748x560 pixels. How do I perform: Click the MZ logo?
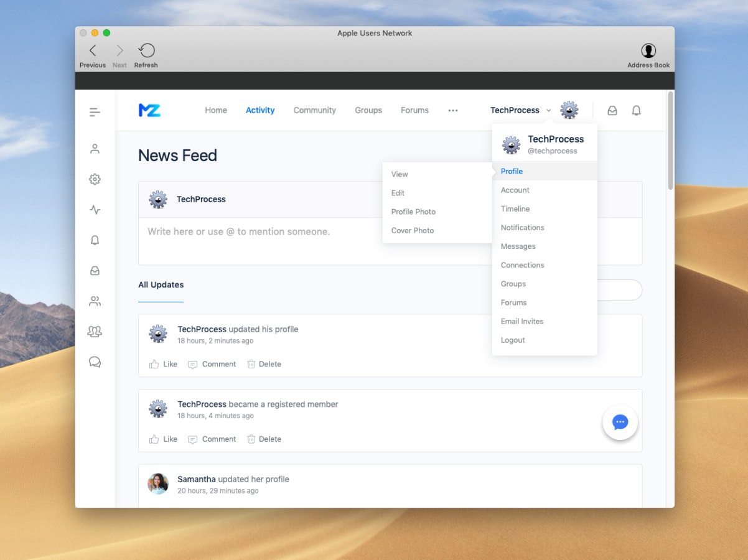click(149, 110)
